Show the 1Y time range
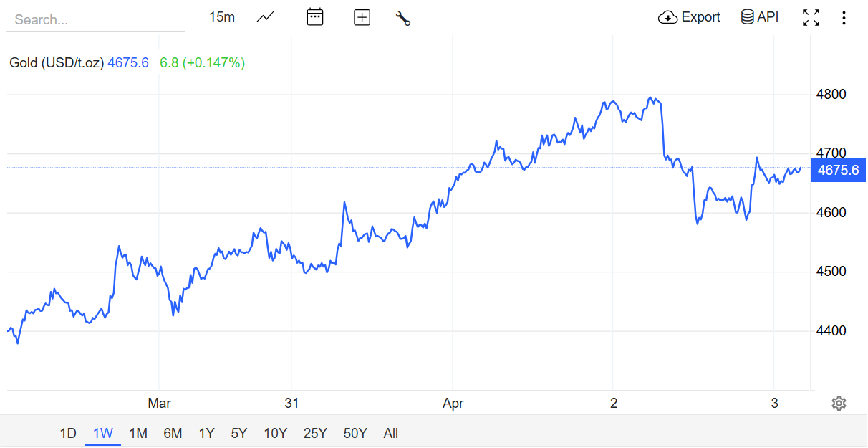The height and width of the screenshot is (448, 868). click(206, 433)
